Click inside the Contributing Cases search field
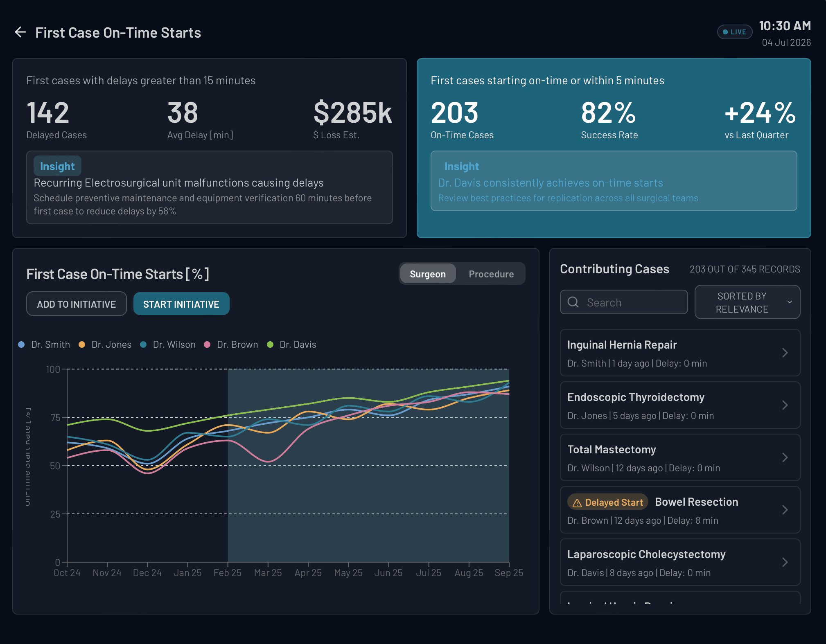The image size is (826, 644). pos(630,302)
